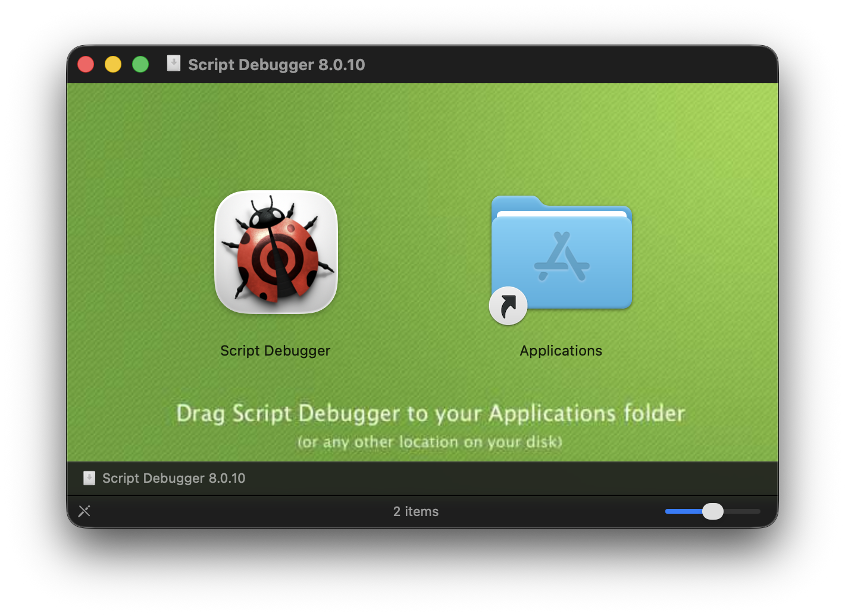The width and height of the screenshot is (845, 616).
Task: Select the Applications folder shortcut icon
Action: tap(561, 254)
